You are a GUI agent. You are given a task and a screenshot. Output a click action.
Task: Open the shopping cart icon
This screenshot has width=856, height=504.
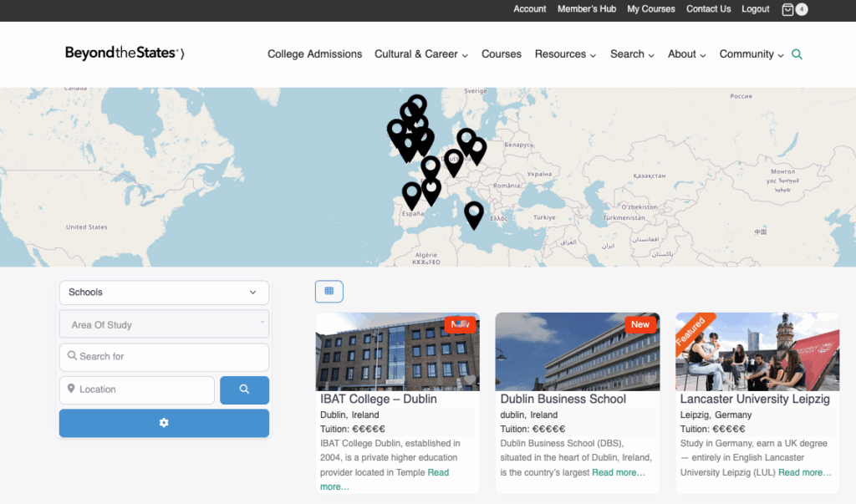coord(787,9)
